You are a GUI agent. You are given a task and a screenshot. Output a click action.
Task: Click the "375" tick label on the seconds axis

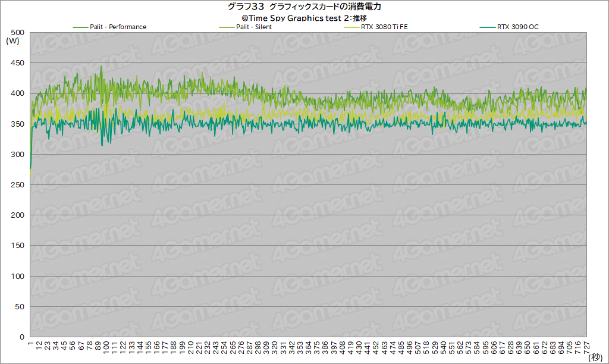[317, 347]
